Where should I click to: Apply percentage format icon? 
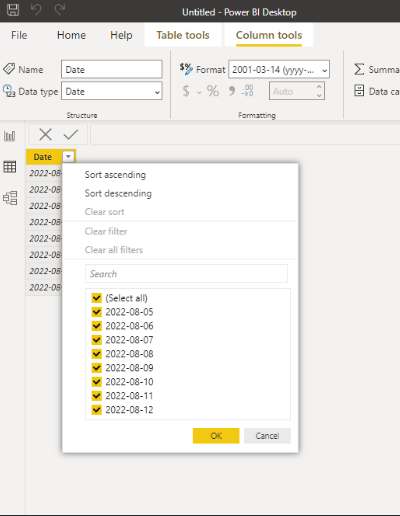point(213,91)
